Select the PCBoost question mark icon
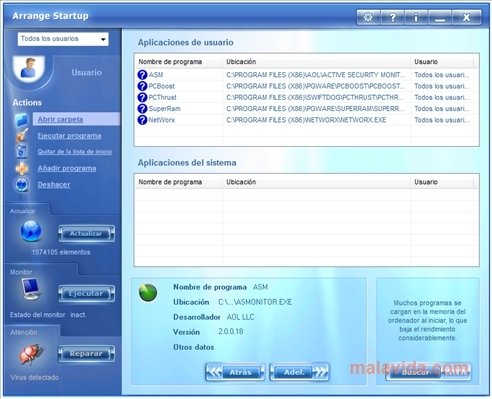The width and height of the screenshot is (492, 399). click(x=142, y=86)
